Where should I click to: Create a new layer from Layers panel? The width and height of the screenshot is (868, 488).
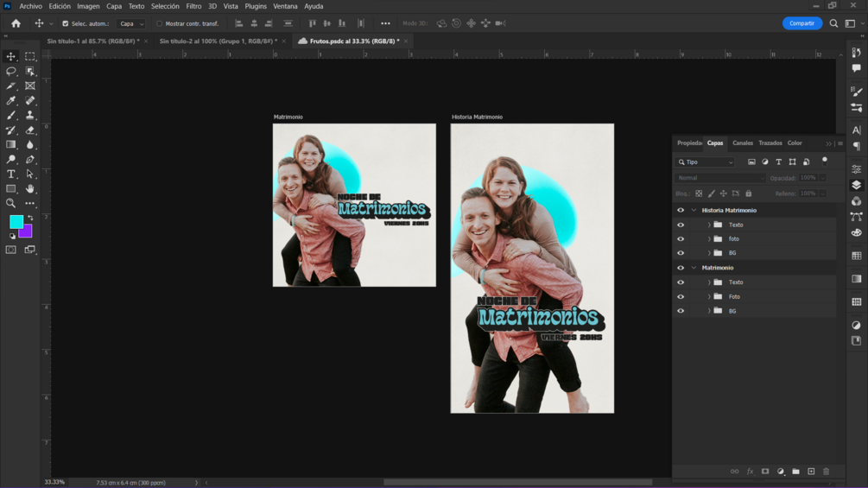[811, 472]
